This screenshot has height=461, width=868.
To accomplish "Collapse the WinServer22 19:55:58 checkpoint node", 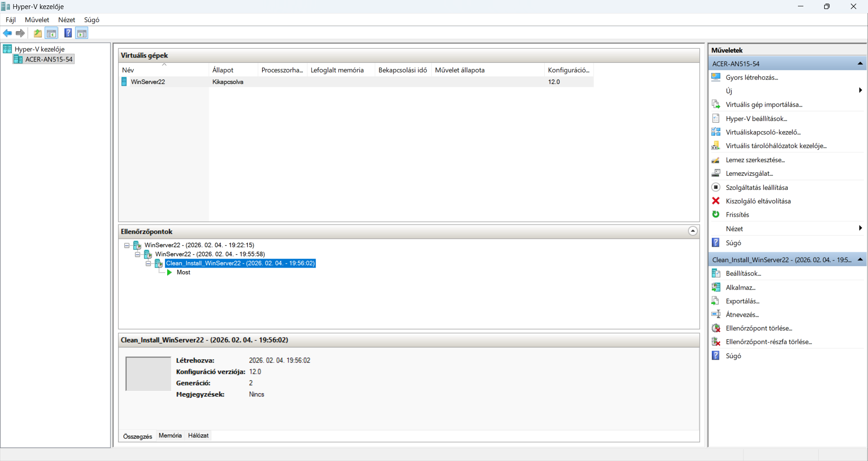I will pyautogui.click(x=138, y=254).
